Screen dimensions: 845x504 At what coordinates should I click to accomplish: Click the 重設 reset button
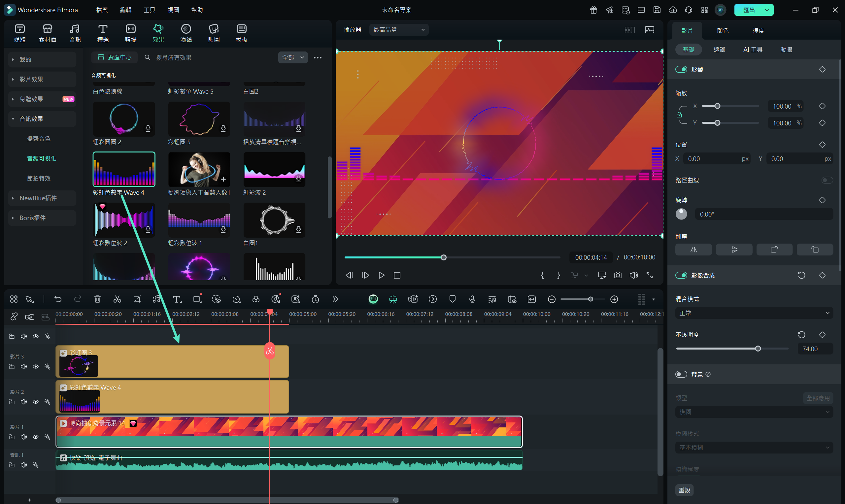(x=684, y=490)
